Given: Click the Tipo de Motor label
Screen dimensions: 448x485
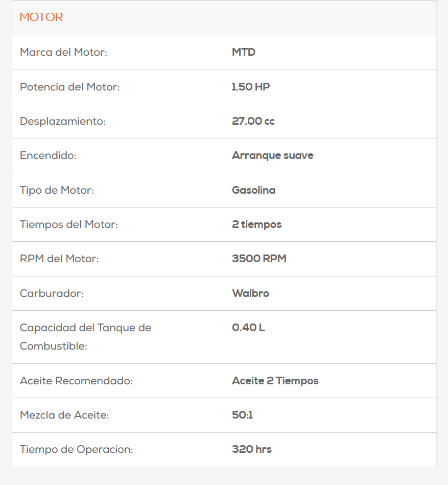Looking at the screenshot, I should [57, 190].
